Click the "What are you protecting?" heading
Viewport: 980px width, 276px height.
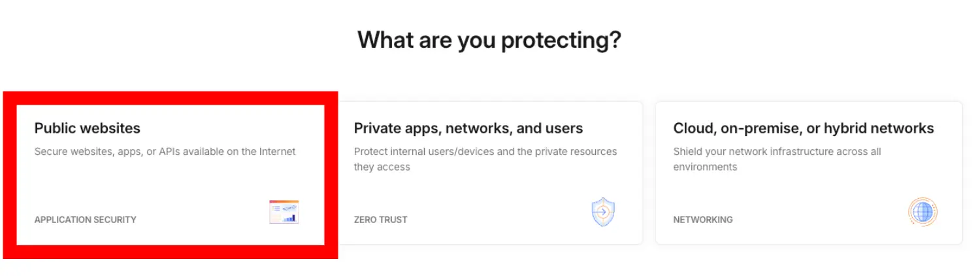coord(489,41)
